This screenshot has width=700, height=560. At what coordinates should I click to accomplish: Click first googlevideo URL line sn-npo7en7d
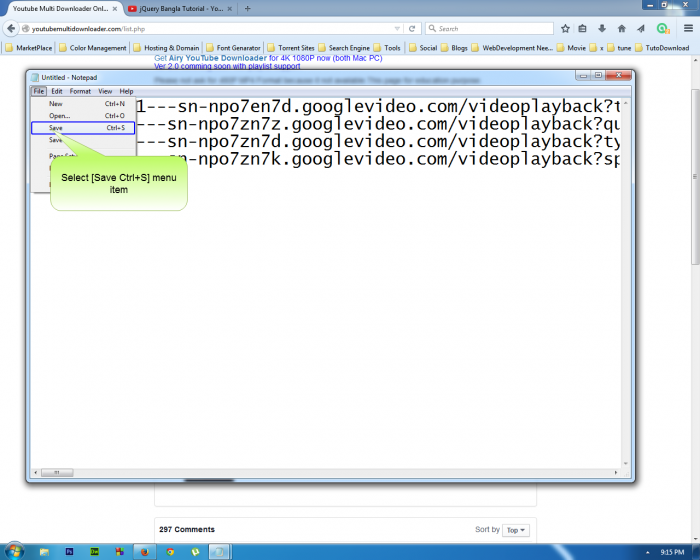pos(378,106)
